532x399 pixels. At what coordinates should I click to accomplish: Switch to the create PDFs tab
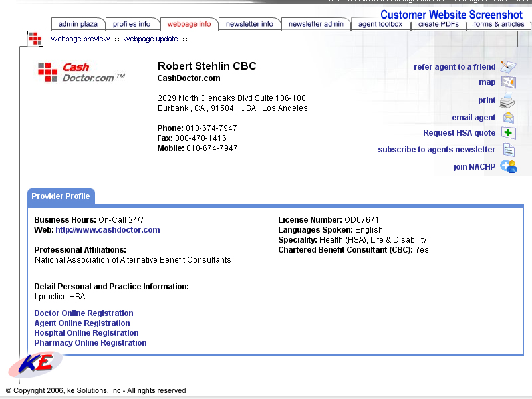(438, 24)
